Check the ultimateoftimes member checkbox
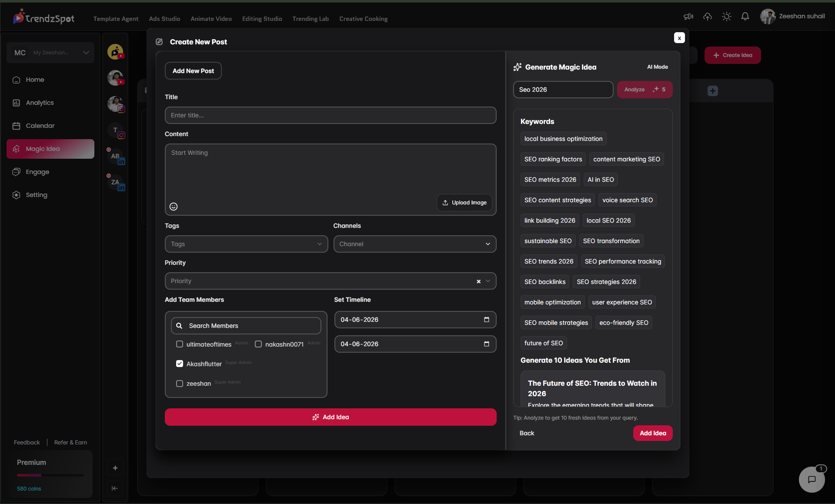The width and height of the screenshot is (835, 504). coord(180,344)
